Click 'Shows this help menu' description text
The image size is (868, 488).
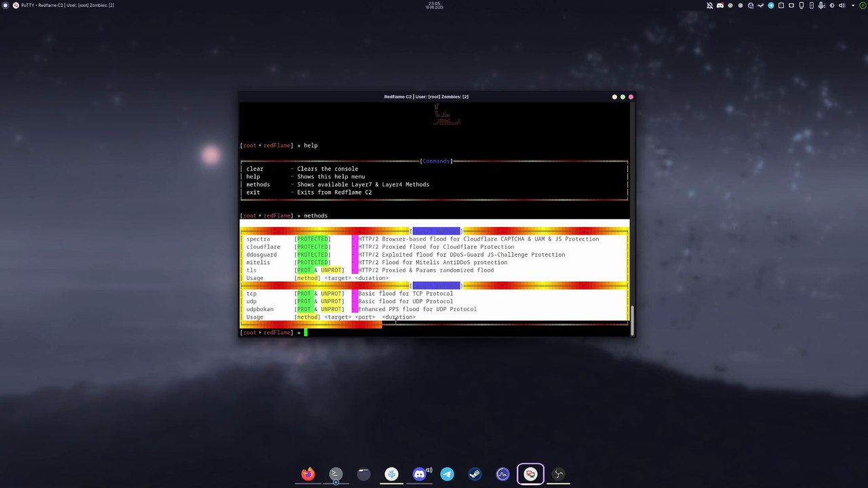(331, 177)
